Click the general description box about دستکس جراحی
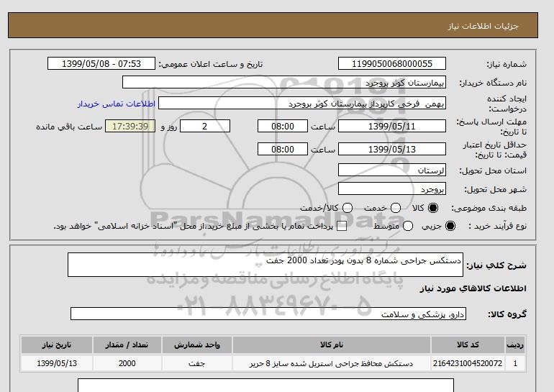 265,265
